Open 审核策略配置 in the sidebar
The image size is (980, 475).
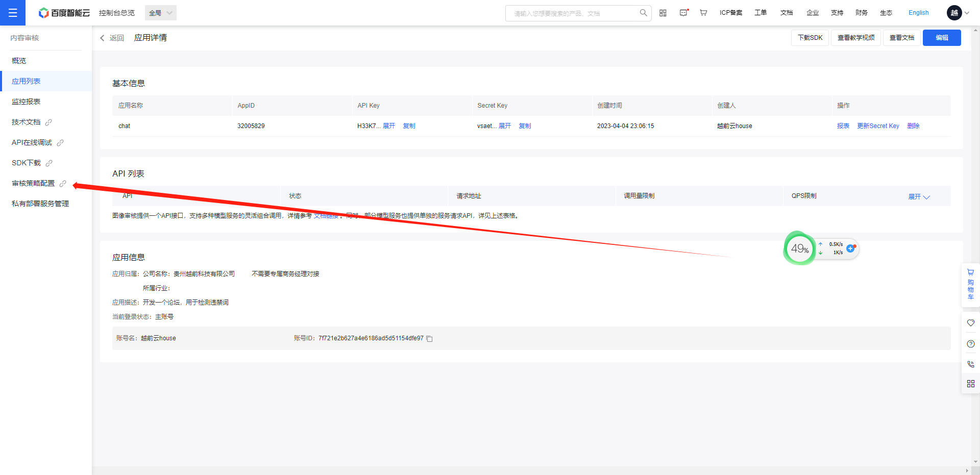tap(33, 183)
